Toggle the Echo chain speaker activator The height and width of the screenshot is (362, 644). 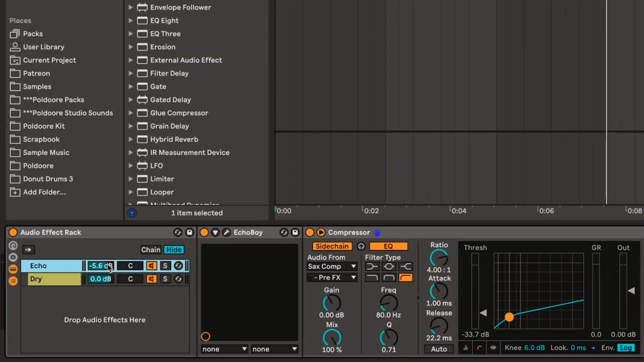(x=151, y=266)
